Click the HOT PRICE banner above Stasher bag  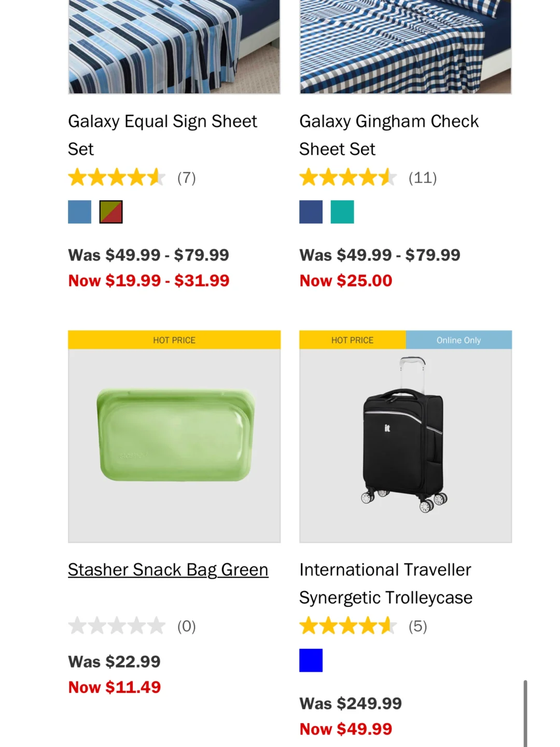click(x=174, y=340)
